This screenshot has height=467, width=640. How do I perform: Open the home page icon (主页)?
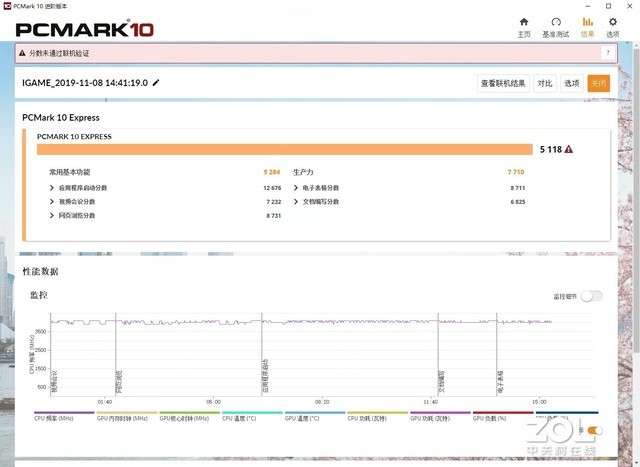[x=524, y=22]
